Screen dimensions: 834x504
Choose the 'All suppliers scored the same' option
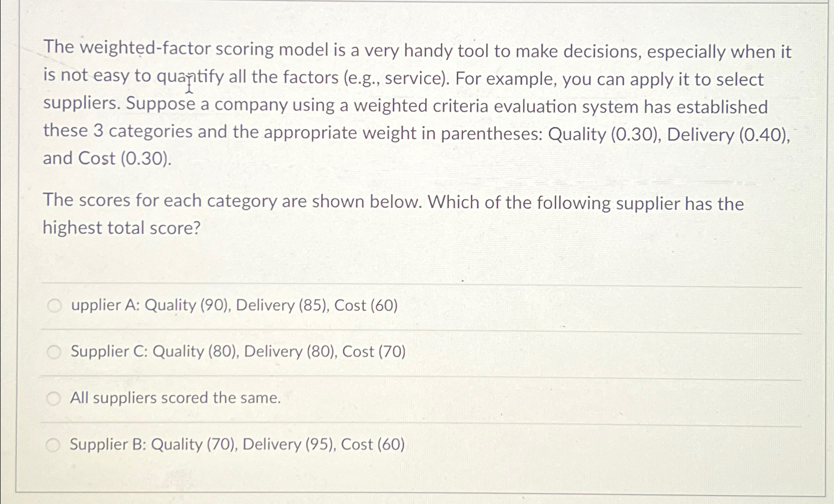pos(55,398)
